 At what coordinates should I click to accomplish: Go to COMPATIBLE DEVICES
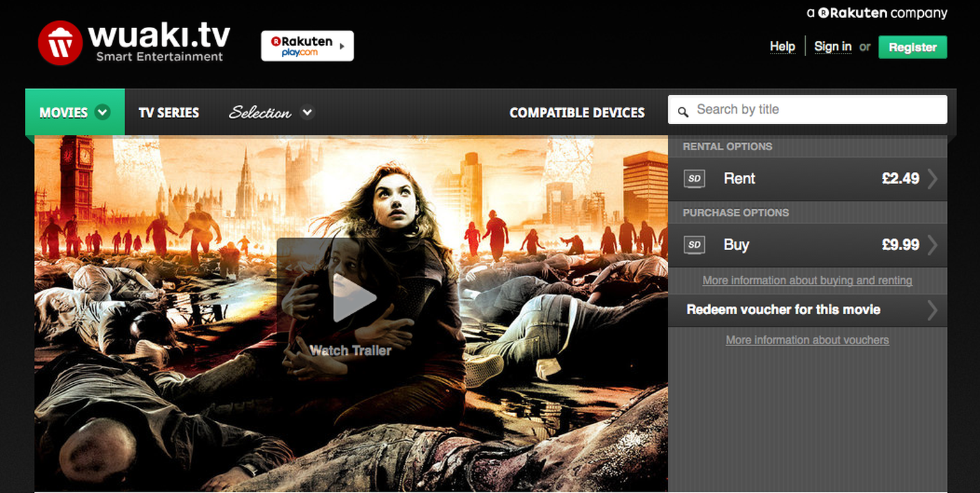click(x=577, y=113)
